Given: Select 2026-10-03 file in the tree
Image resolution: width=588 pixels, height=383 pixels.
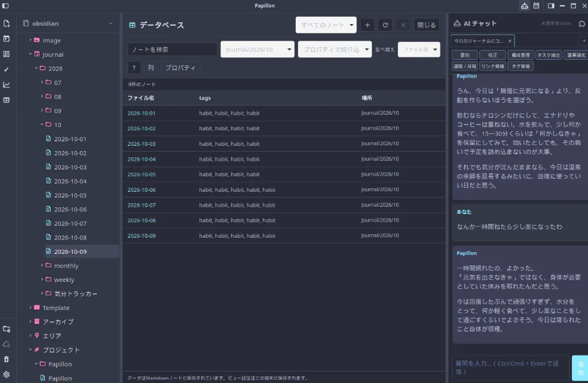Looking at the screenshot, I should pos(70,167).
